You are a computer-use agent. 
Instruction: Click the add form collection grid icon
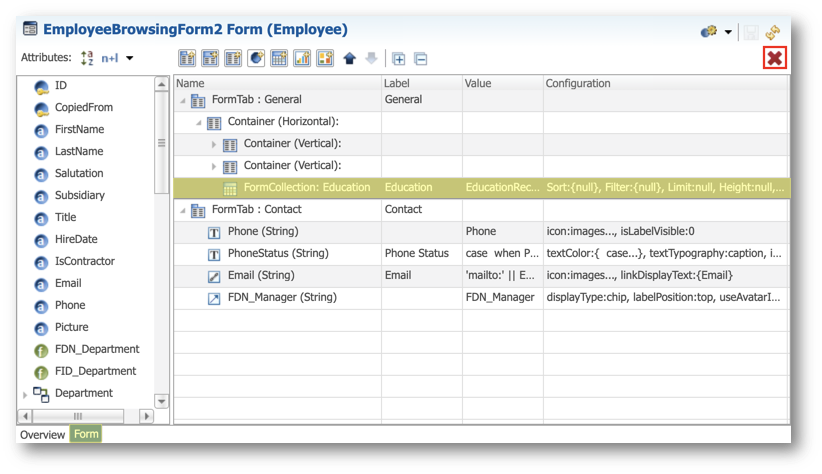[279, 58]
